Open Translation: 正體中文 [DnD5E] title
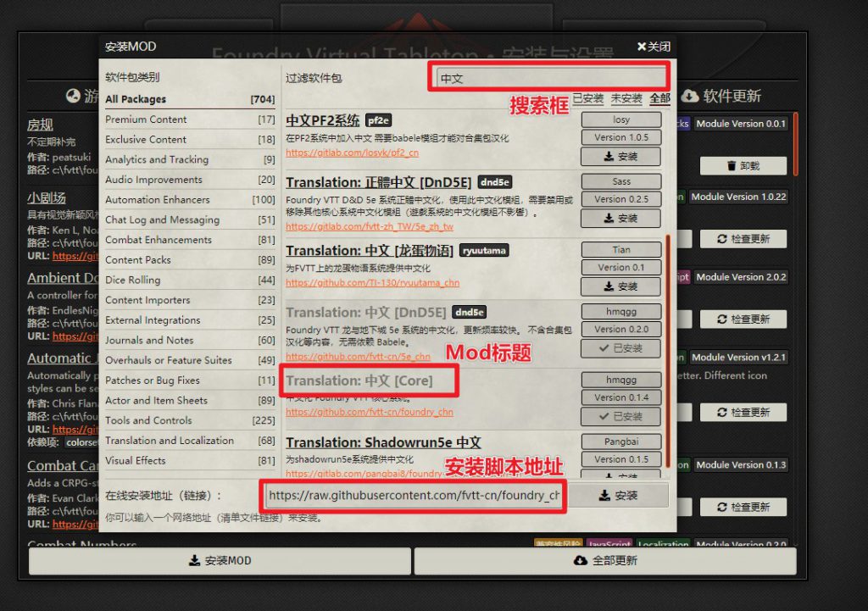 pyautogui.click(x=379, y=182)
